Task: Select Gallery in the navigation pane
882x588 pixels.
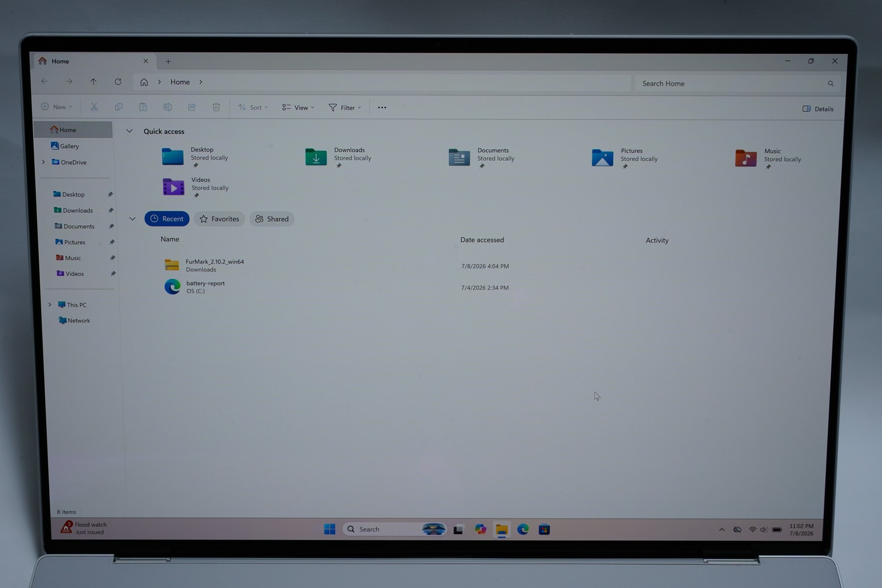Action: point(65,146)
